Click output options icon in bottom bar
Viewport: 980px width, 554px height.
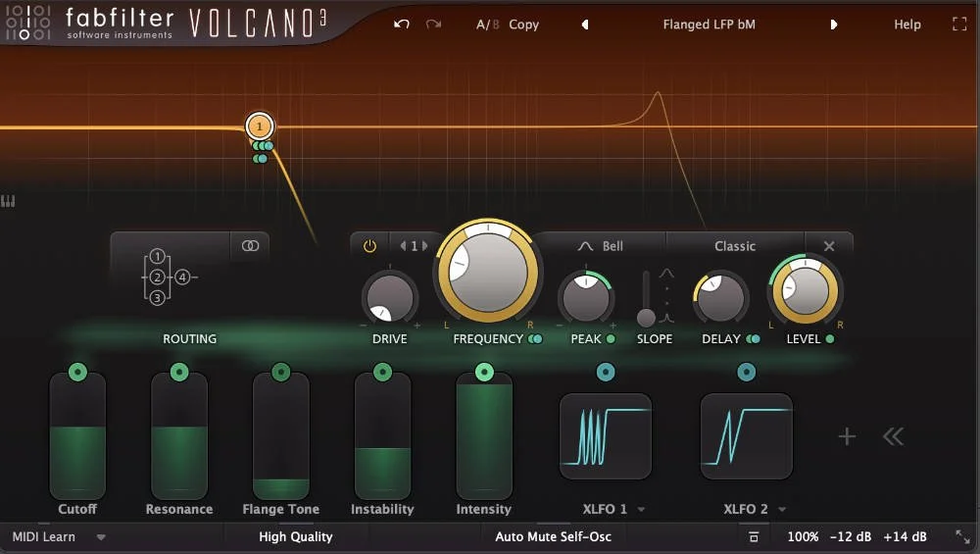[754, 536]
